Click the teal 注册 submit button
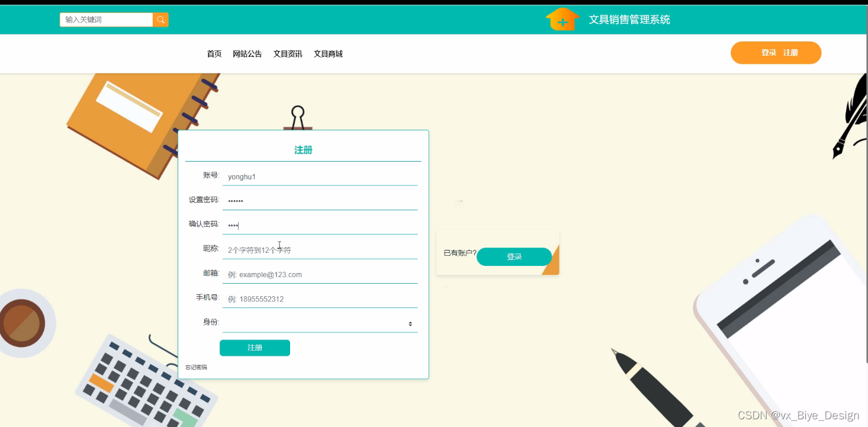The width and height of the screenshot is (868, 427). 255,348
